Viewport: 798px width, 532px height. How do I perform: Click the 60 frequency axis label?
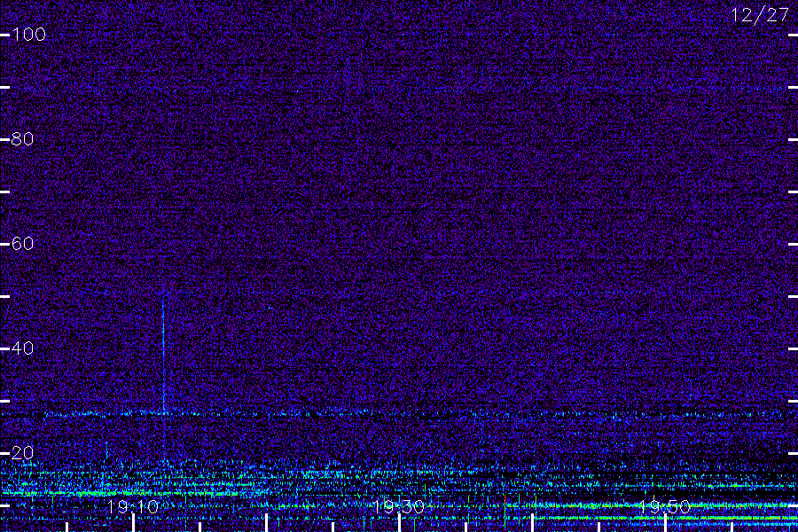(x=23, y=243)
